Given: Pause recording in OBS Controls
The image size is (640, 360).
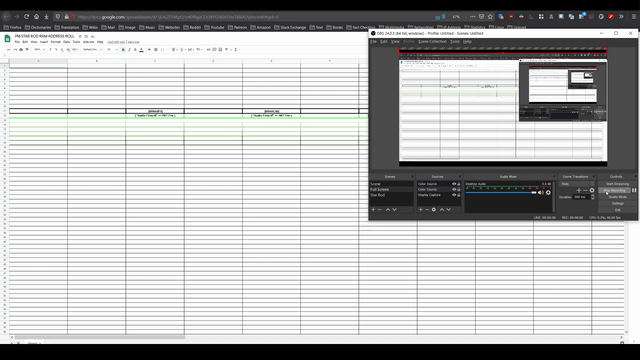Looking at the screenshot, I should click(634, 190).
